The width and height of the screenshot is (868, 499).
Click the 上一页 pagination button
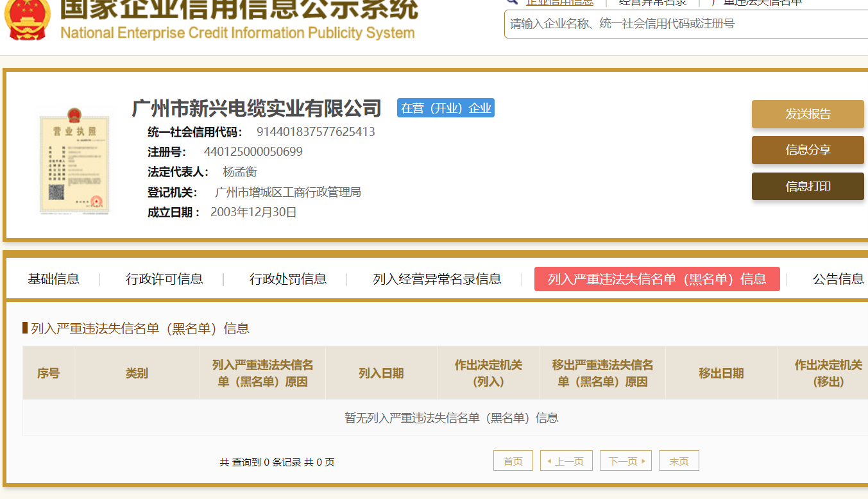pyautogui.click(x=566, y=461)
